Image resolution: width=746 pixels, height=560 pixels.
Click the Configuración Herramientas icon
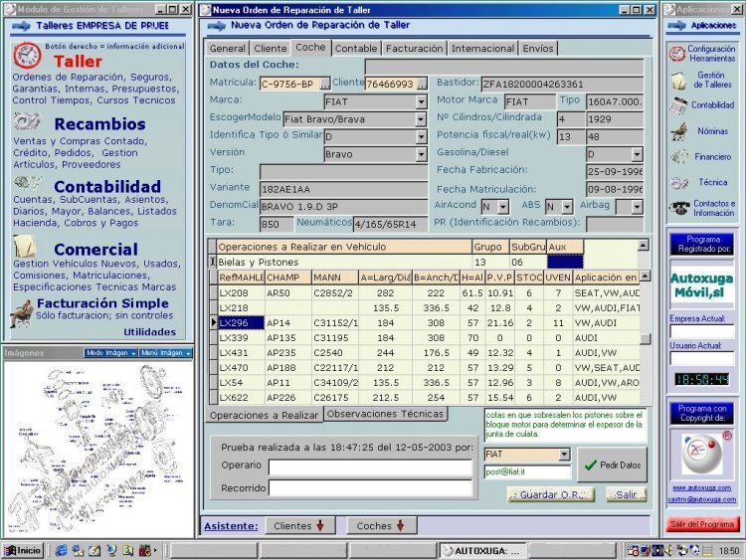(x=677, y=54)
